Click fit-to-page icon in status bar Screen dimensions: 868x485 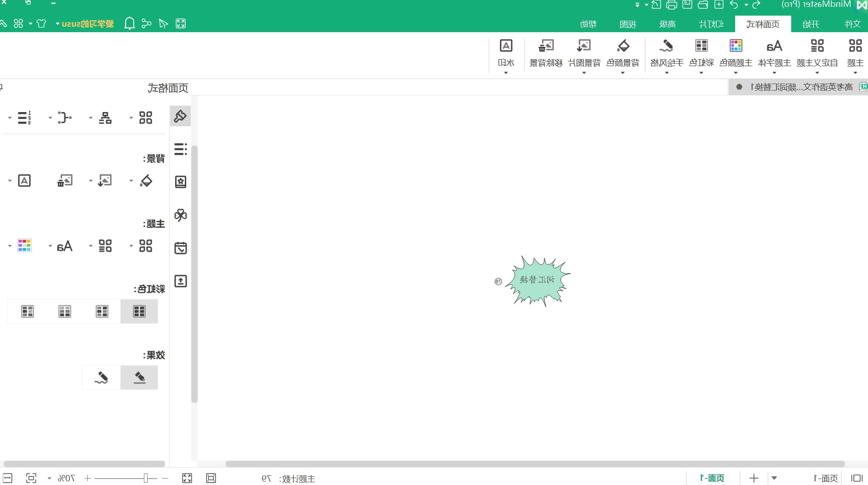click(x=211, y=478)
